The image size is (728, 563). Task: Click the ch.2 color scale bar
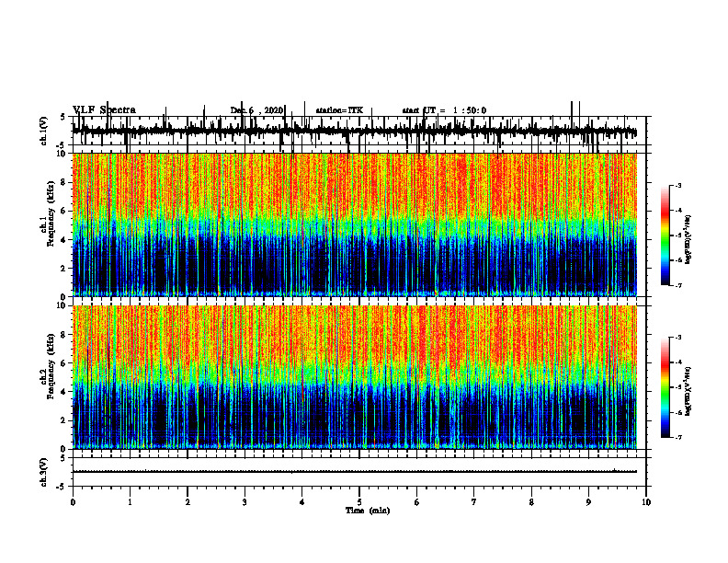tap(665, 387)
